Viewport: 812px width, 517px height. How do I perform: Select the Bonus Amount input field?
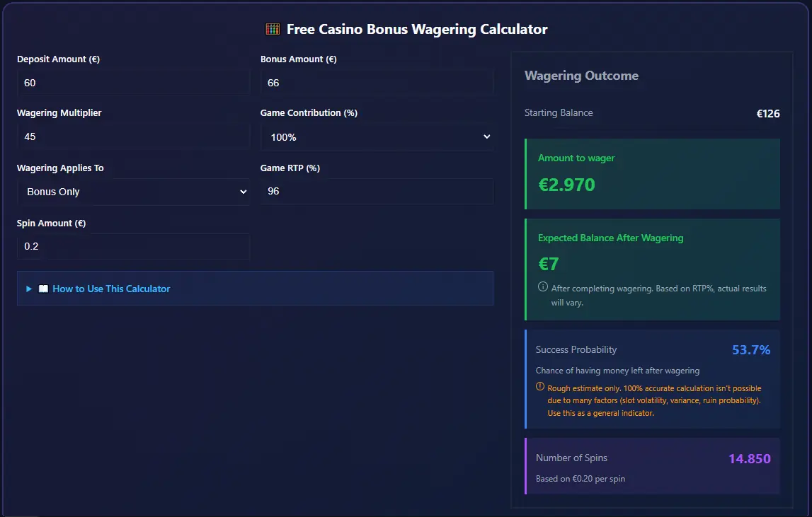[377, 83]
